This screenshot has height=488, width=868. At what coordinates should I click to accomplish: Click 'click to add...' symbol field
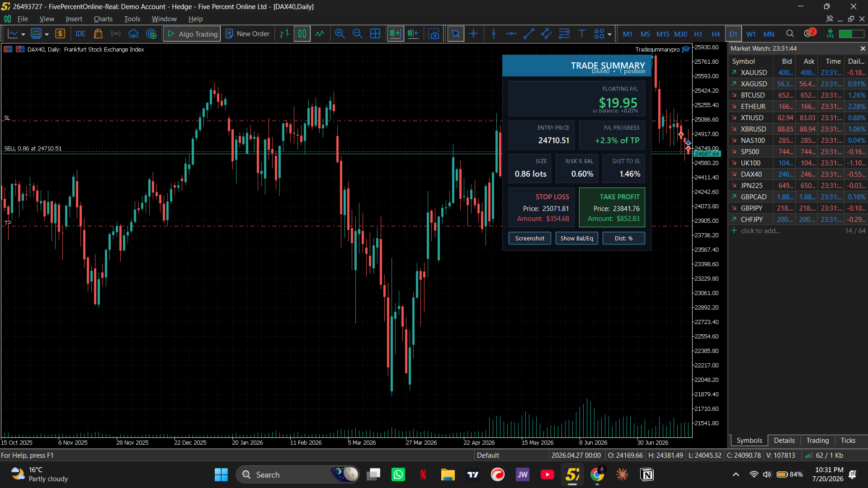(x=760, y=231)
